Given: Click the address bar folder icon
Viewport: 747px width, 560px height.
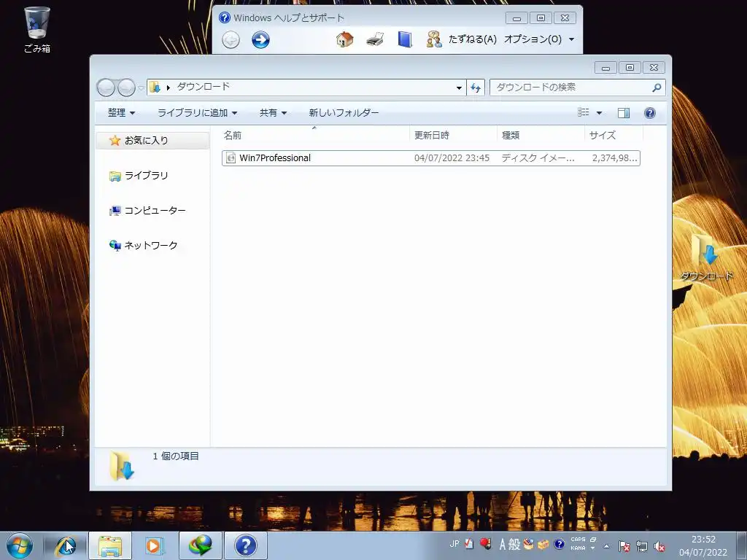Looking at the screenshot, I should tap(155, 87).
